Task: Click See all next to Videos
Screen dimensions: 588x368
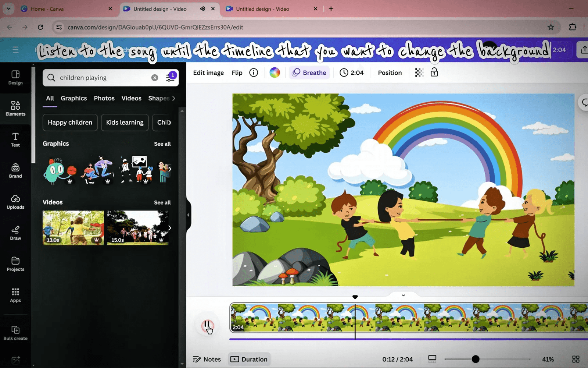Action: [x=162, y=202]
